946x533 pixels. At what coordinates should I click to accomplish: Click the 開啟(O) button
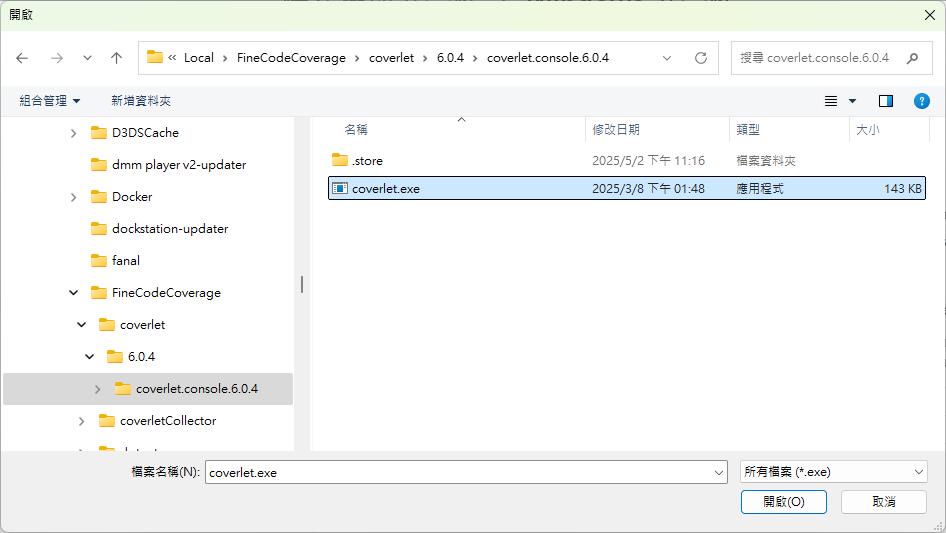pos(783,501)
